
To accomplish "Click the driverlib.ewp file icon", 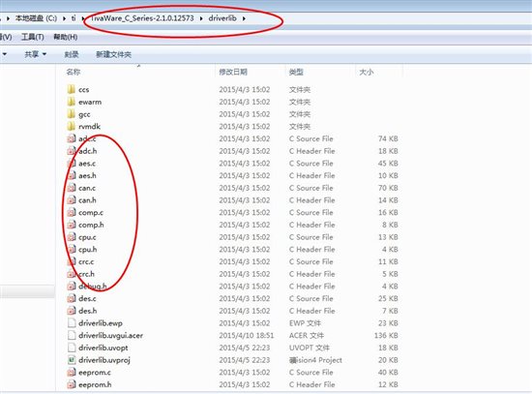I will (72, 323).
